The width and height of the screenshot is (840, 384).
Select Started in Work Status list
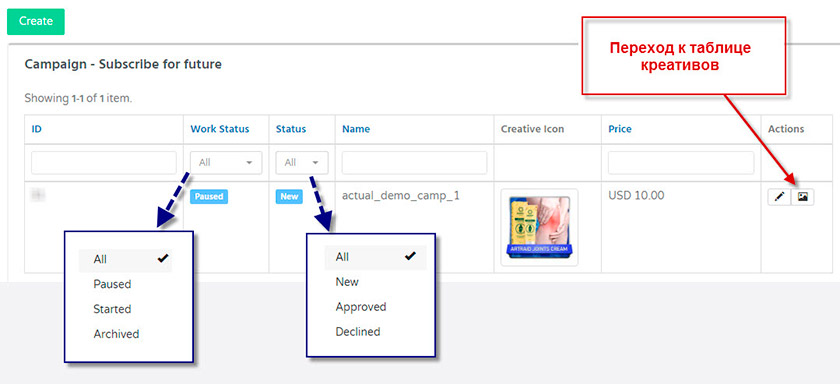112,309
